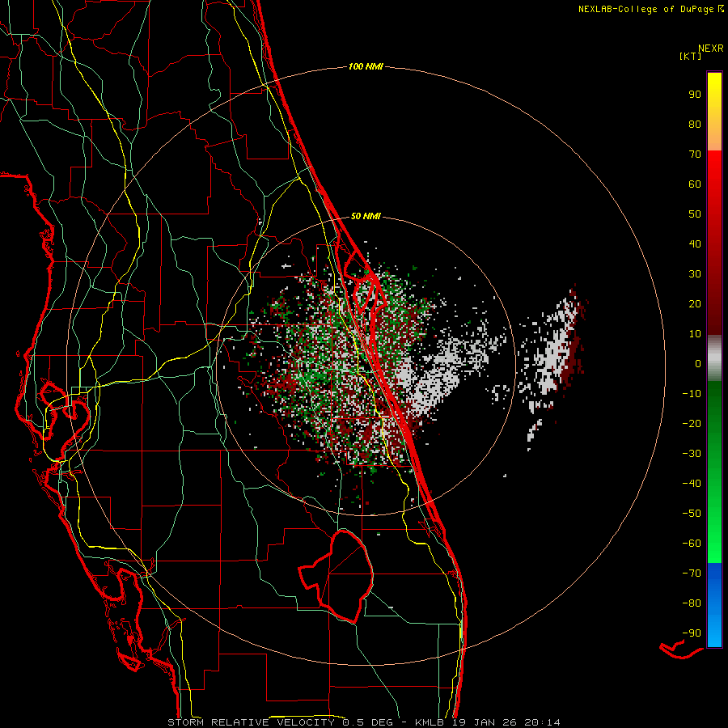Click the positive 10 value on the velocity scale
The height and width of the screenshot is (728, 728).
(695, 334)
